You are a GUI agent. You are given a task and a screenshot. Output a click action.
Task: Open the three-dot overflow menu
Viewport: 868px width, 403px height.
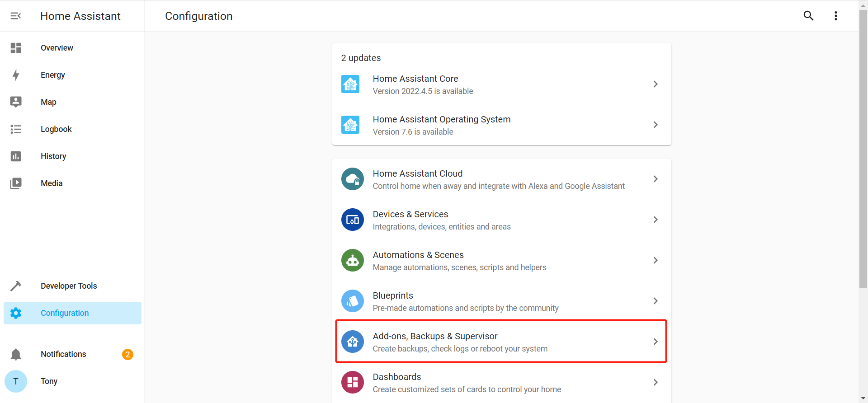835,16
